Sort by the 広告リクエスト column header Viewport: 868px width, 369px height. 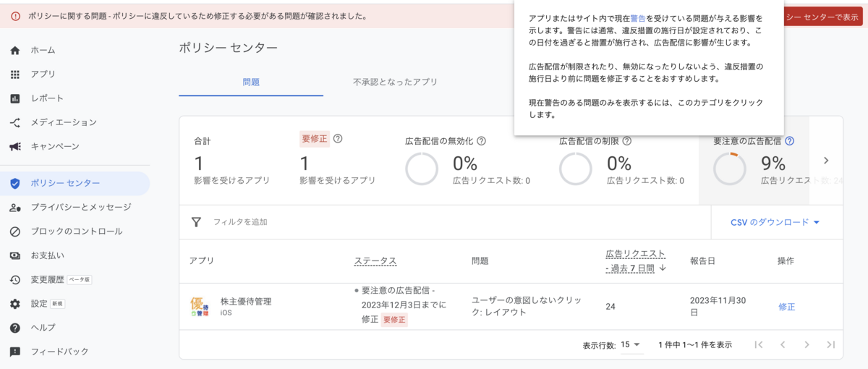635,260
